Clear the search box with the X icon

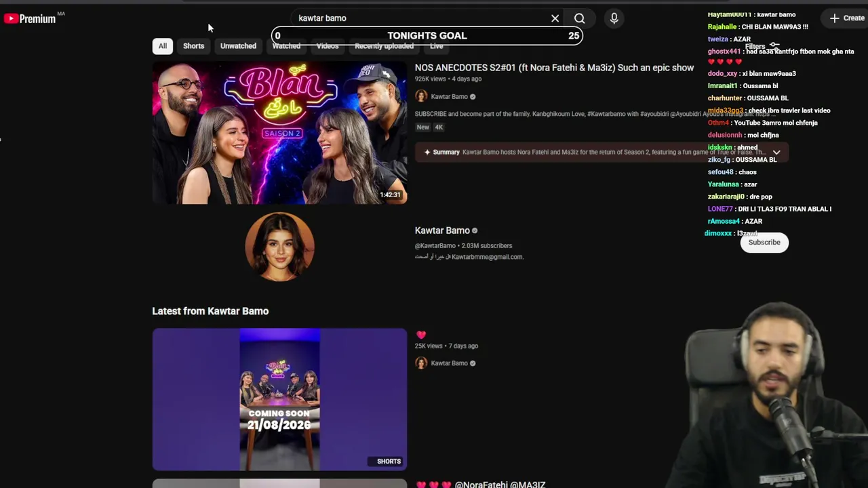tap(555, 18)
